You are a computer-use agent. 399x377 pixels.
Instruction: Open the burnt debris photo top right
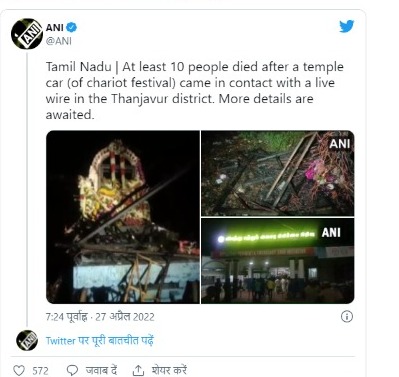[278, 173]
